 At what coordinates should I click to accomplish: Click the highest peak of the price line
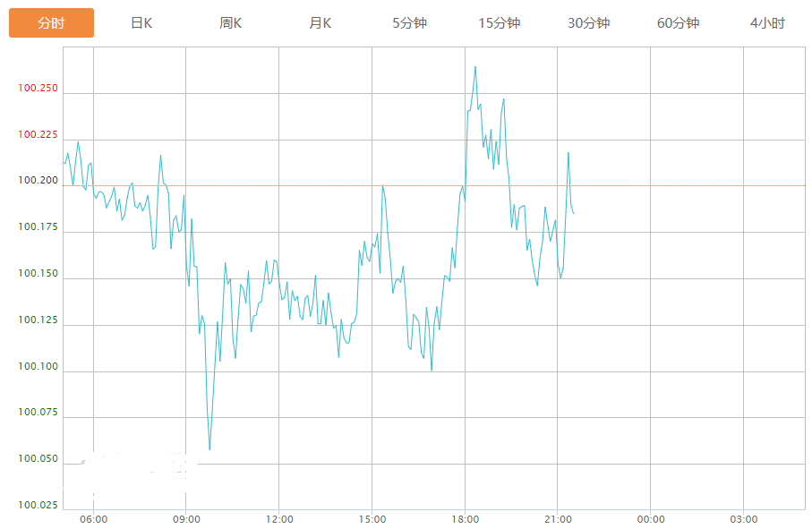[x=475, y=66]
